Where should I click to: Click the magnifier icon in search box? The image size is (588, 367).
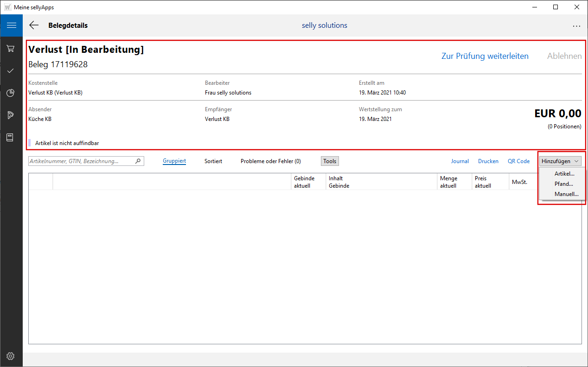click(x=138, y=161)
